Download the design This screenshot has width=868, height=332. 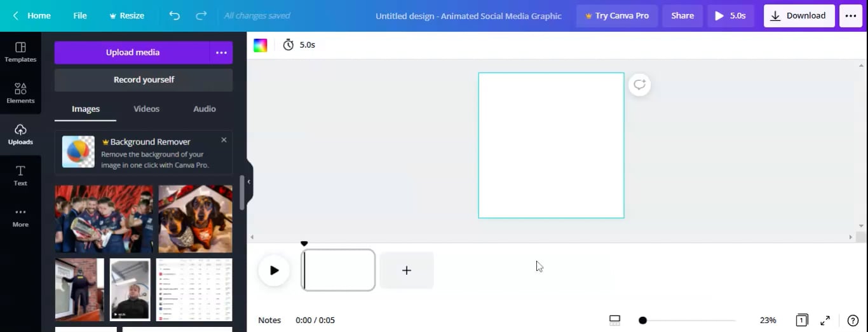point(799,16)
